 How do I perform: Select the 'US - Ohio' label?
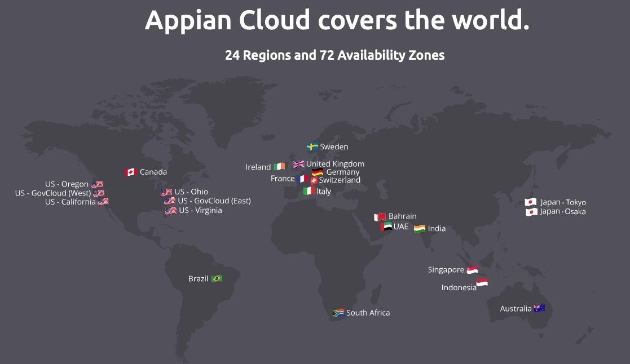click(x=191, y=192)
